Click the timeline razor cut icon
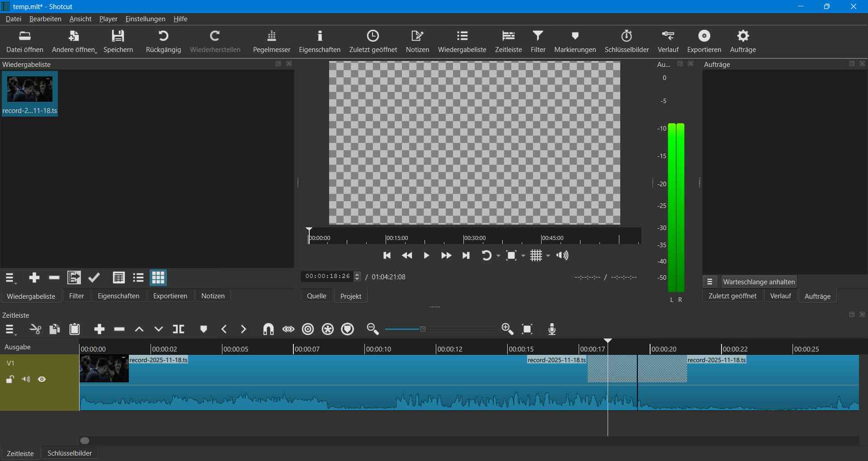 click(35, 329)
